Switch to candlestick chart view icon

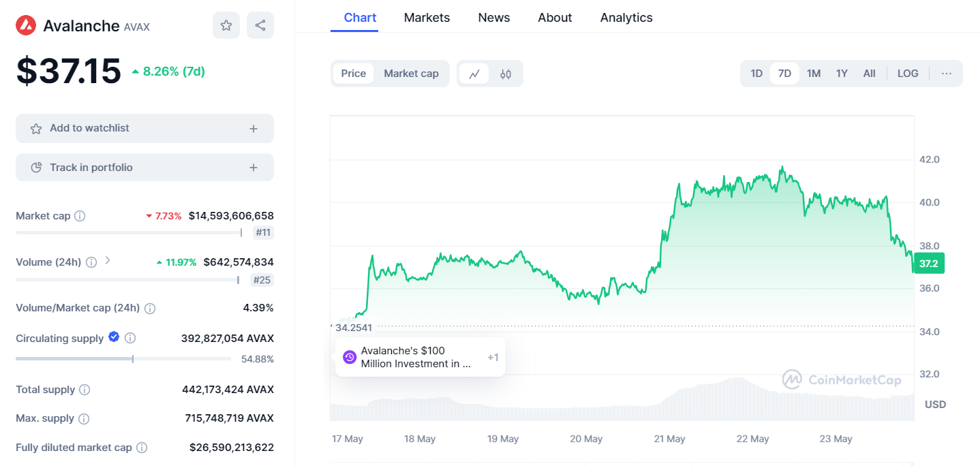coord(506,74)
